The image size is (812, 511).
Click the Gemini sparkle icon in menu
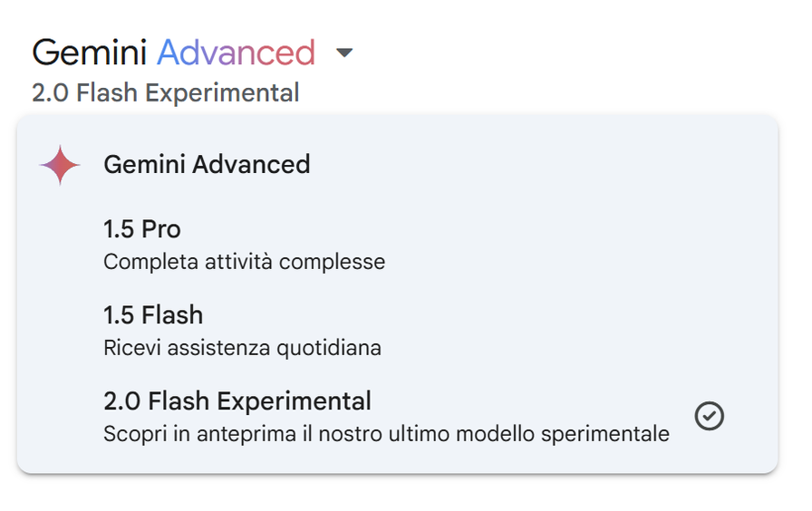pyautogui.click(x=60, y=165)
